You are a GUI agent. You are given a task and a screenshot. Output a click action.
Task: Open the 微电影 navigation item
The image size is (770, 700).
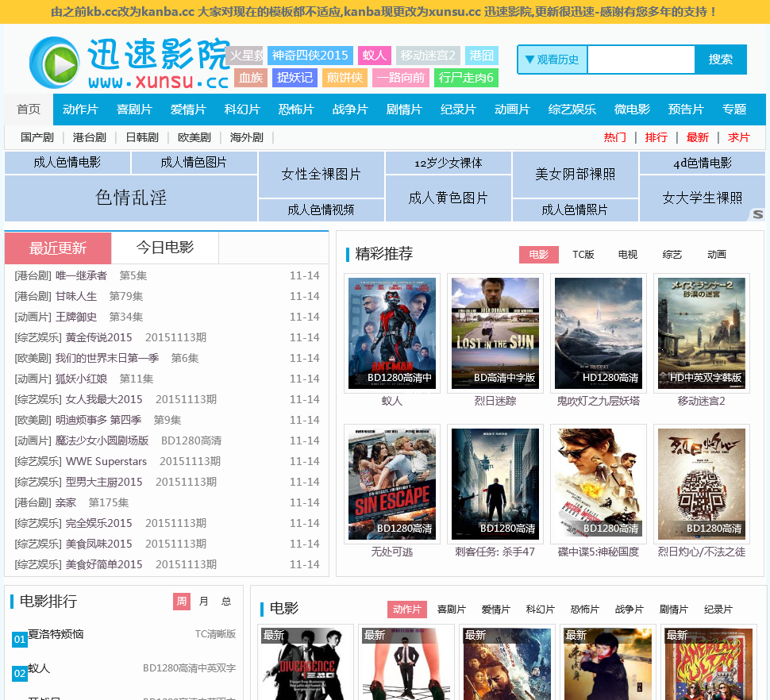(632, 109)
